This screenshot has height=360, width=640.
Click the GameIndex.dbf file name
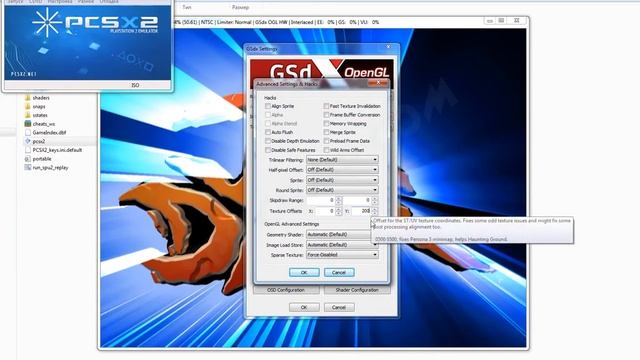49,132
